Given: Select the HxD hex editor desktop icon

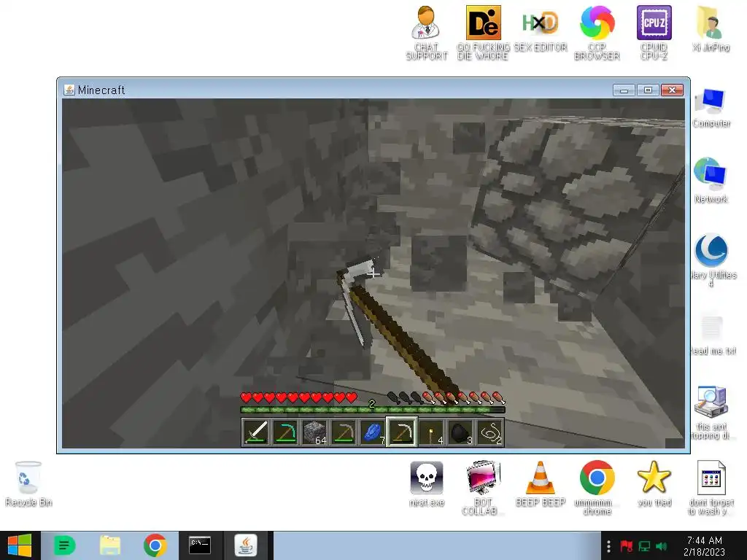Looking at the screenshot, I should 541,28.
